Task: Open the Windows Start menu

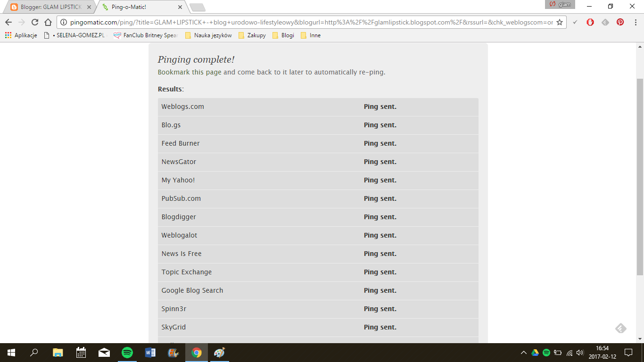Action: [x=11, y=353]
